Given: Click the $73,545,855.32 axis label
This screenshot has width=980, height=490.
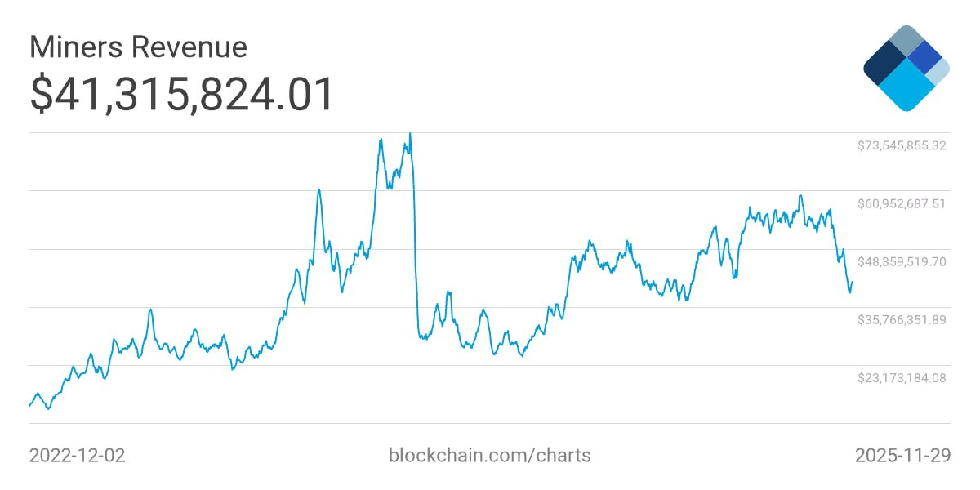Looking at the screenshot, I should 901,145.
